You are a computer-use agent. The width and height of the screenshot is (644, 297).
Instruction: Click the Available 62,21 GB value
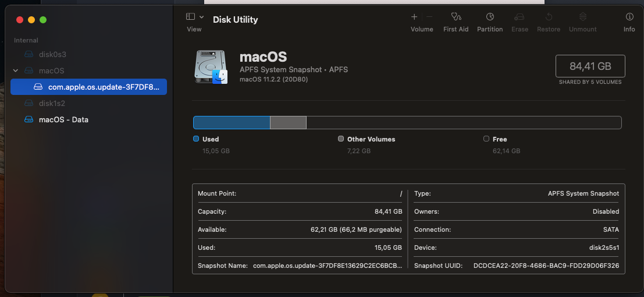click(x=356, y=229)
